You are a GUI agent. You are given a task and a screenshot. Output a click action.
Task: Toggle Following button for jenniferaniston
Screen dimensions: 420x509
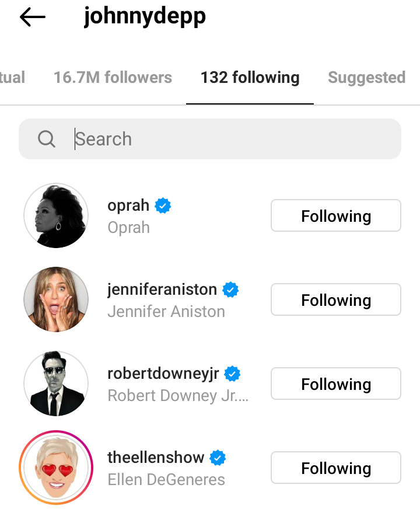point(335,300)
